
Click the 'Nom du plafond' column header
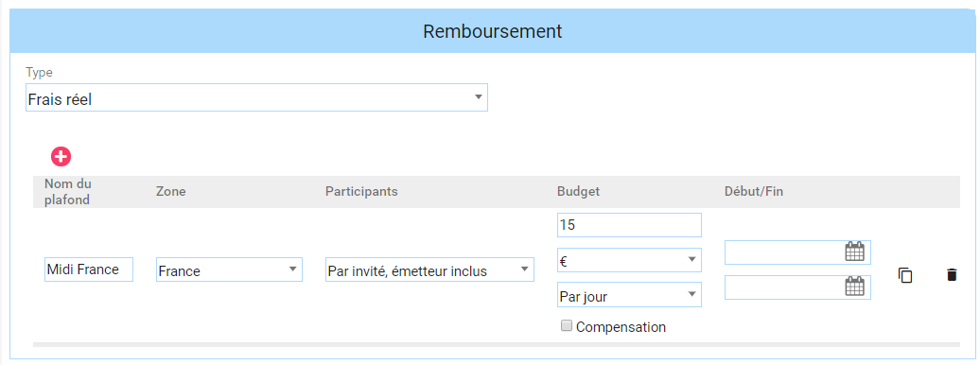(67, 192)
